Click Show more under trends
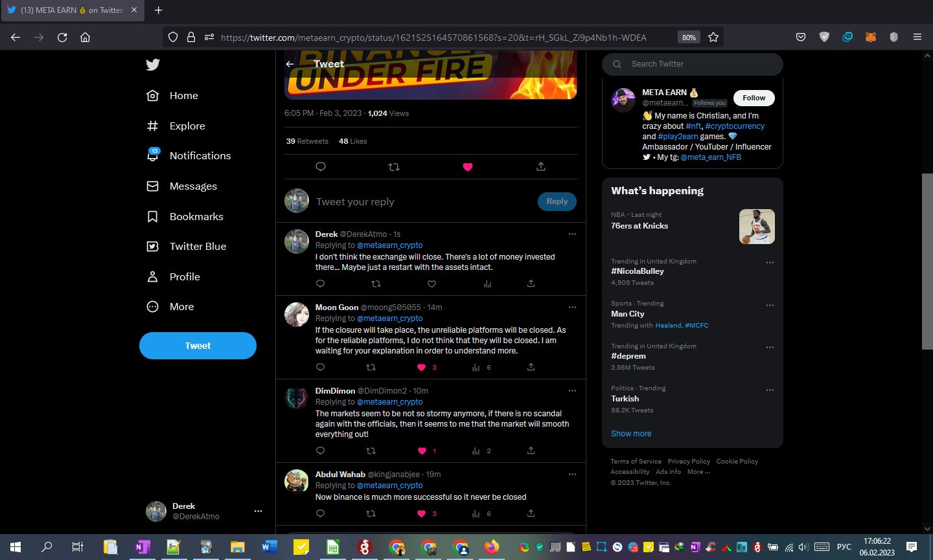The image size is (933, 560). click(631, 434)
